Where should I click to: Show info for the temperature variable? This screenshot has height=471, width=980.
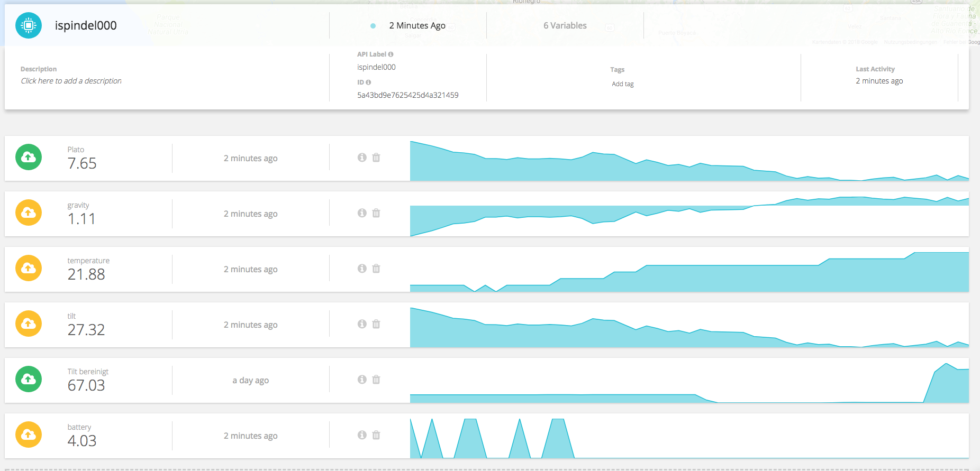(362, 269)
